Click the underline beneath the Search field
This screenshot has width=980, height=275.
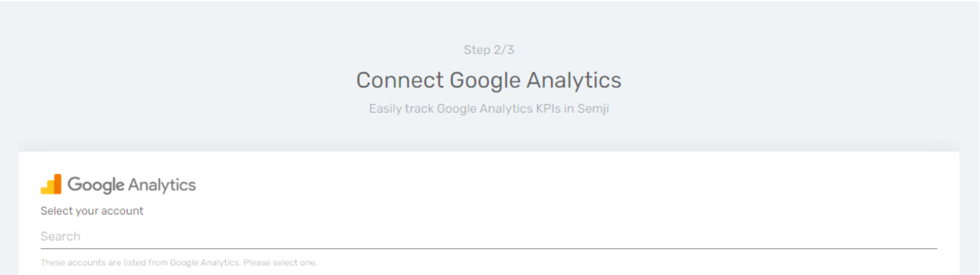coord(488,248)
